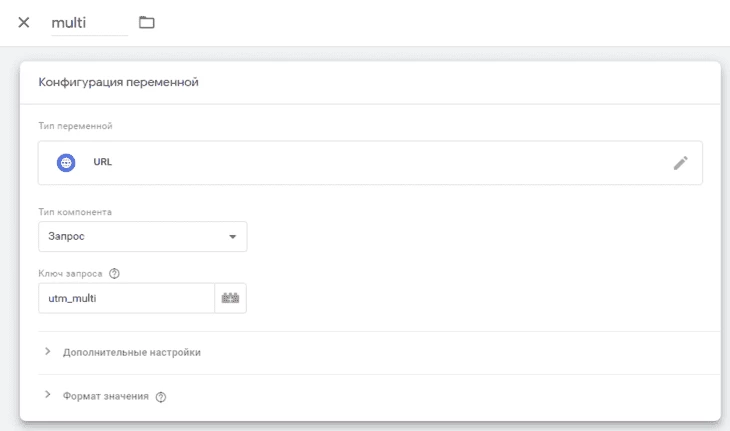Show help for Формат значения
The height and width of the screenshot is (431, 730).
coord(161,397)
